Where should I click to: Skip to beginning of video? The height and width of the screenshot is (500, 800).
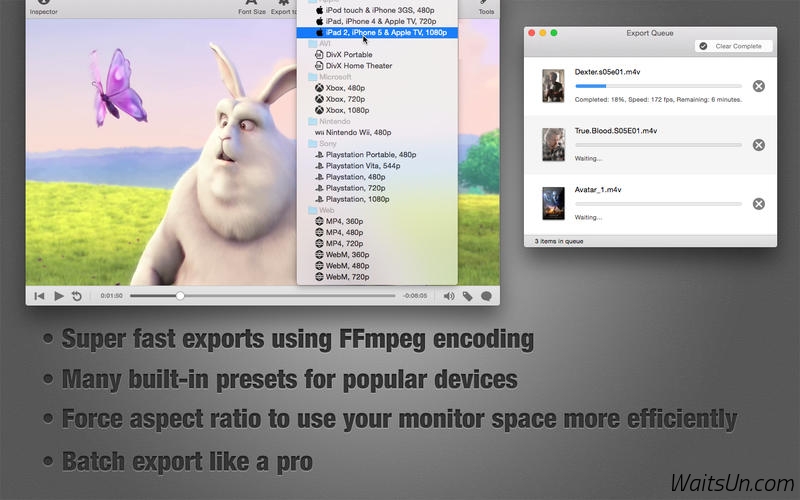coord(39,296)
